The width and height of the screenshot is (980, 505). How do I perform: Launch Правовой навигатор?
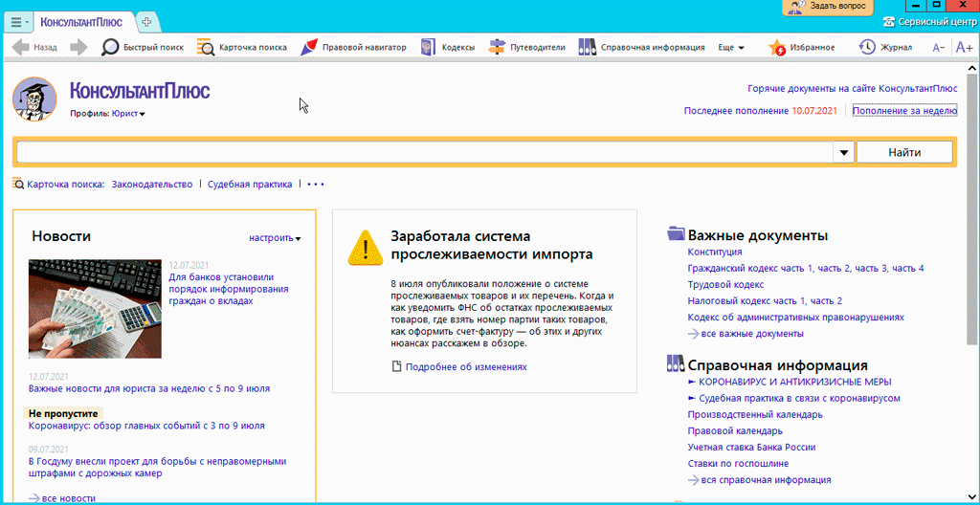[353, 47]
